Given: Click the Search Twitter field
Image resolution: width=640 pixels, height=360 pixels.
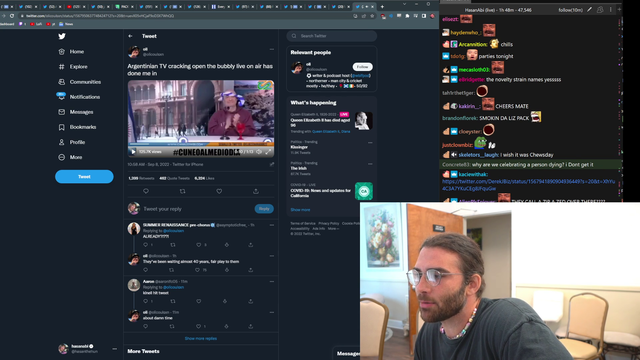Looking at the screenshot, I should pos(332,36).
